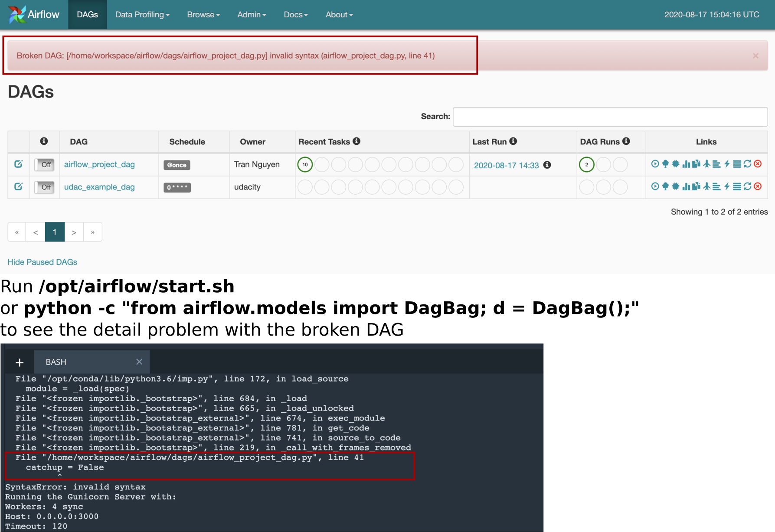Refresh udac_example_dag
The image size is (775, 532).
pos(747,186)
